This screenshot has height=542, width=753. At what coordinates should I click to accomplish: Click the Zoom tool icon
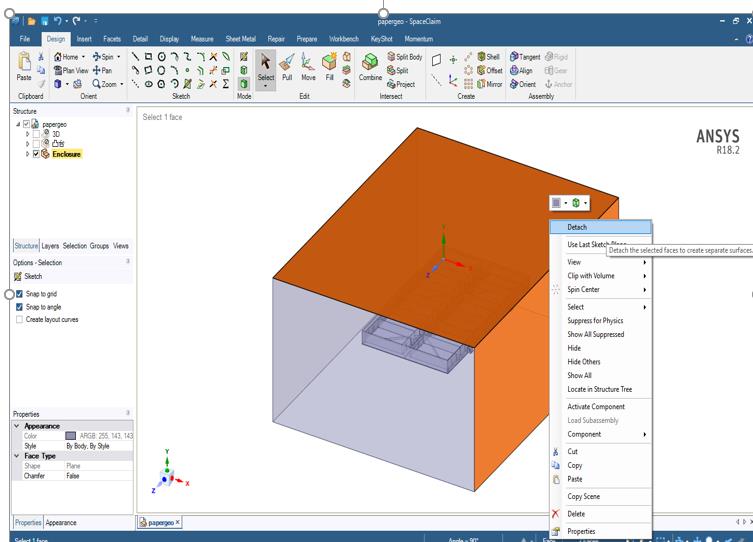click(97, 84)
